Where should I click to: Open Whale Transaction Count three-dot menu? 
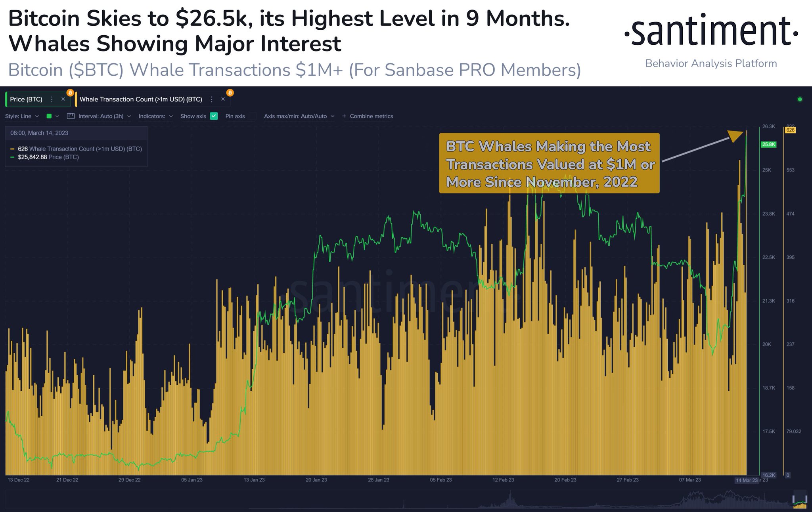[212, 99]
